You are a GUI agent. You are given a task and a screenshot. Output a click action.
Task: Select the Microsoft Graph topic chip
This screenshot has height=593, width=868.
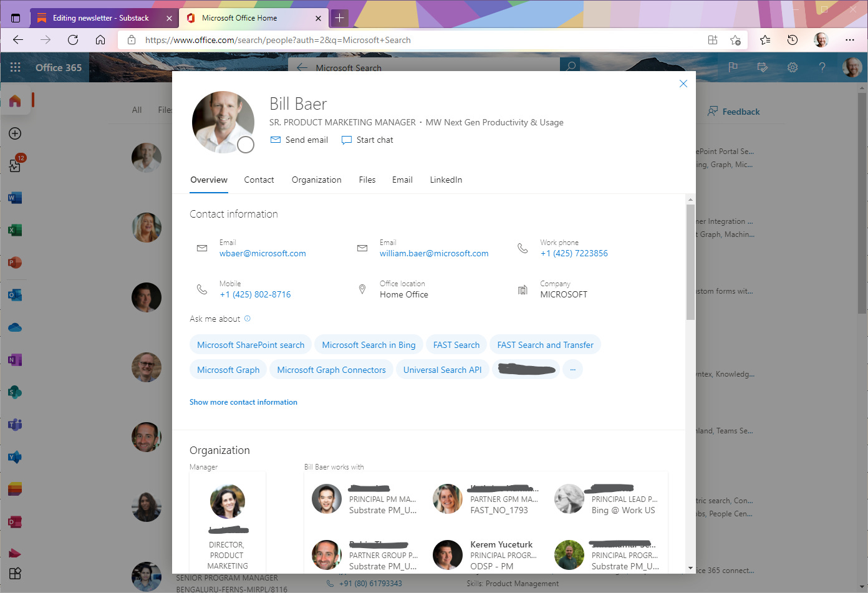coord(228,369)
